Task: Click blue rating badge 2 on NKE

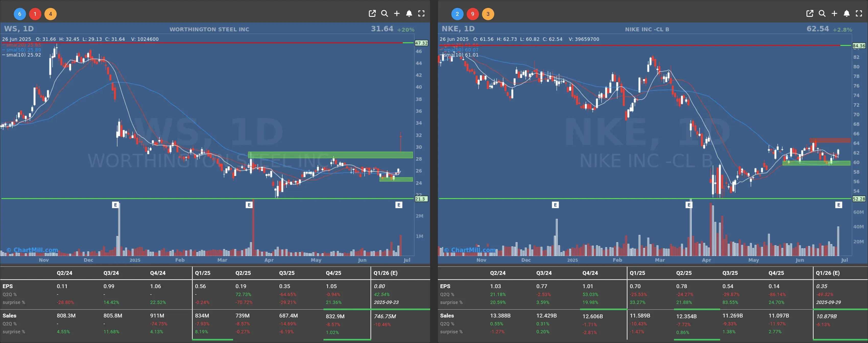Action: (x=457, y=14)
